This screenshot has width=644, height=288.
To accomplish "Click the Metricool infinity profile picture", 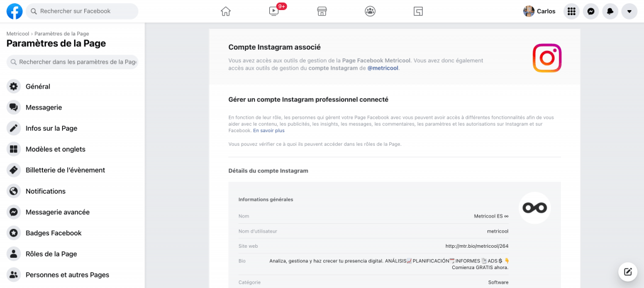I will pos(535,208).
